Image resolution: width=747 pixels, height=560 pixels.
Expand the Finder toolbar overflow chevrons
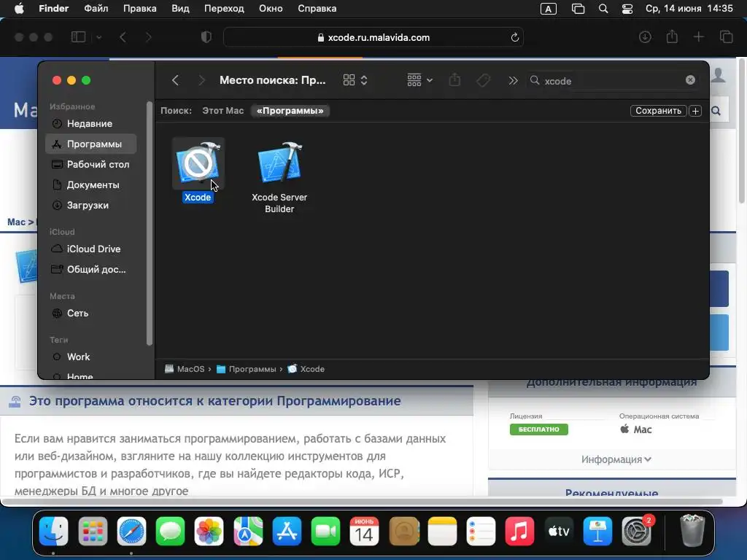513,80
